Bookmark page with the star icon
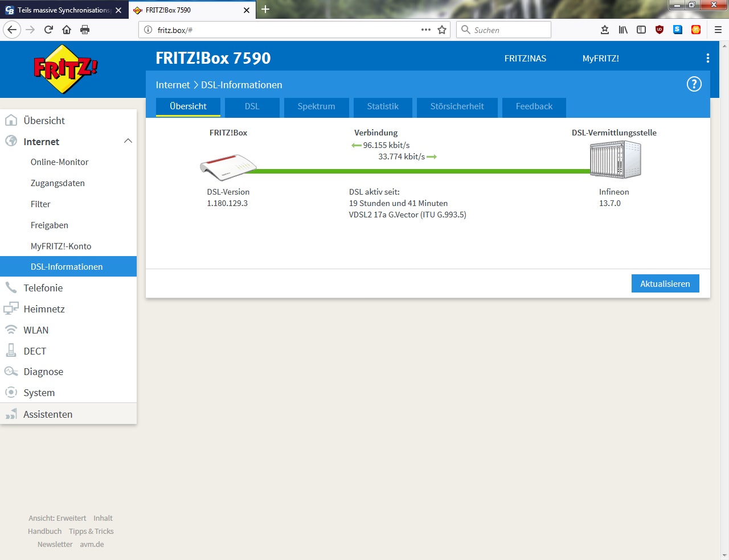Viewport: 729px width, 560px height. pyautogui.click(x=442, y=30)
